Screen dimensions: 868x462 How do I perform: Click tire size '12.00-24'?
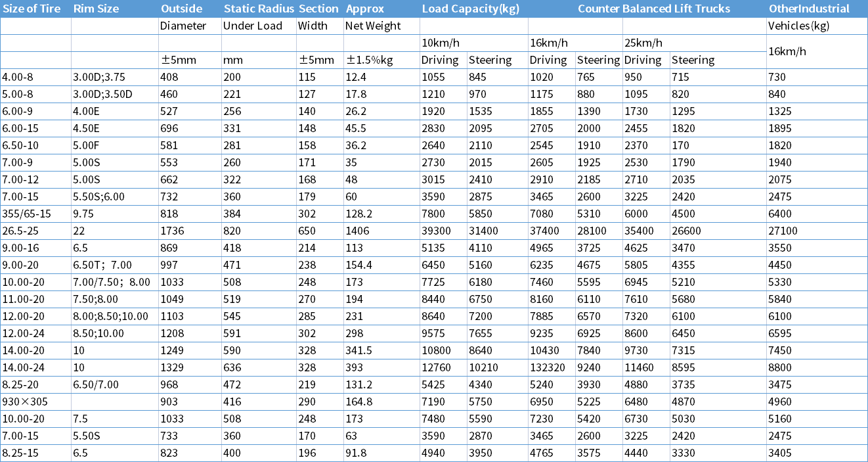pyautogui.click(x=23, y=334)
